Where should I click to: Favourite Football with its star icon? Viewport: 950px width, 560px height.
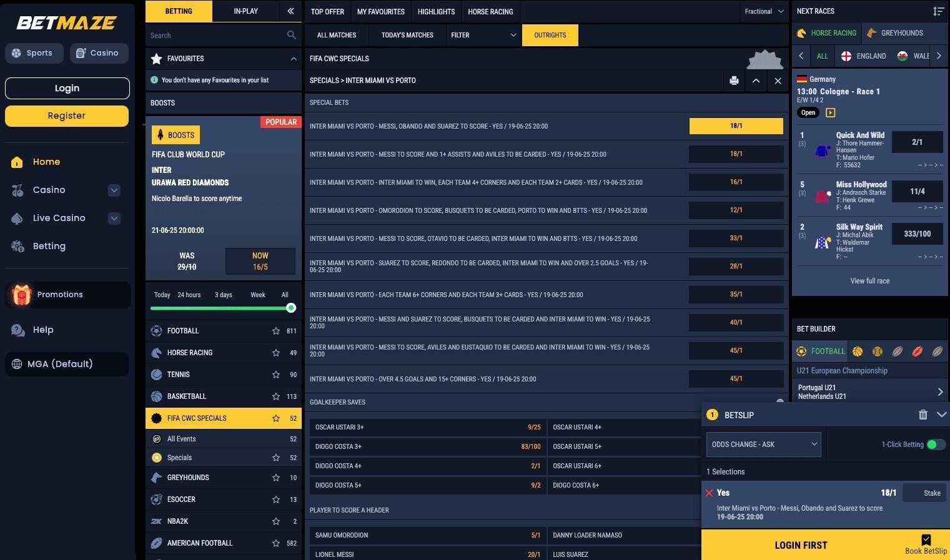(x=276, y=331)
